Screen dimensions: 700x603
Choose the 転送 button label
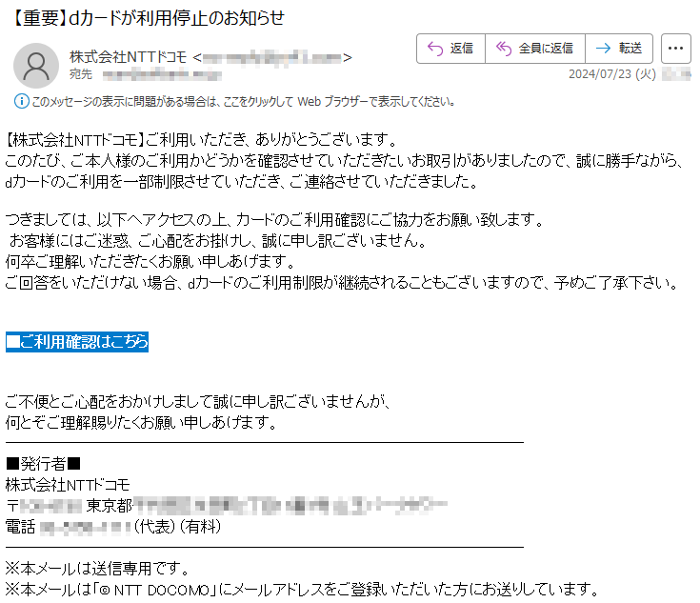(x=630, y=49)
